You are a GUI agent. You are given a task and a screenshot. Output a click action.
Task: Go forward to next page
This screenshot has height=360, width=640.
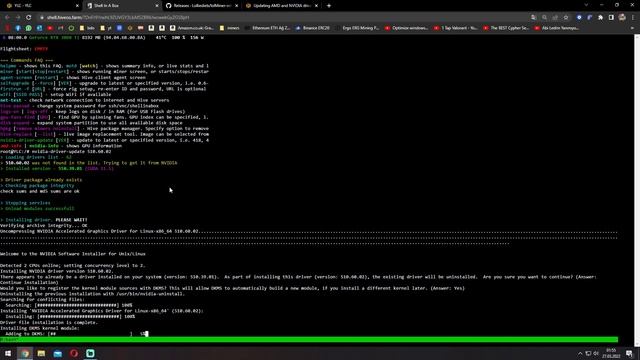18,18
